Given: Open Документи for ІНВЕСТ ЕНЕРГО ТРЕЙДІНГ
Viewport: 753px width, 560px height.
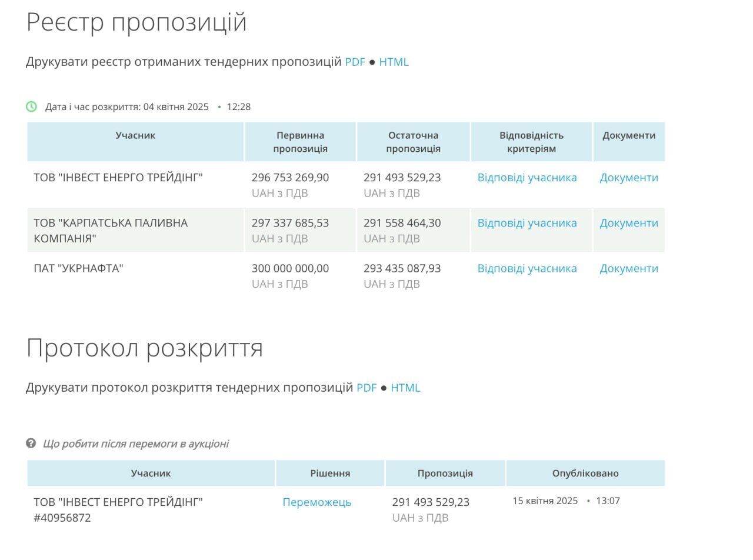Looking at the screenshot, I should pyautogui.click(x=629, y=178).
